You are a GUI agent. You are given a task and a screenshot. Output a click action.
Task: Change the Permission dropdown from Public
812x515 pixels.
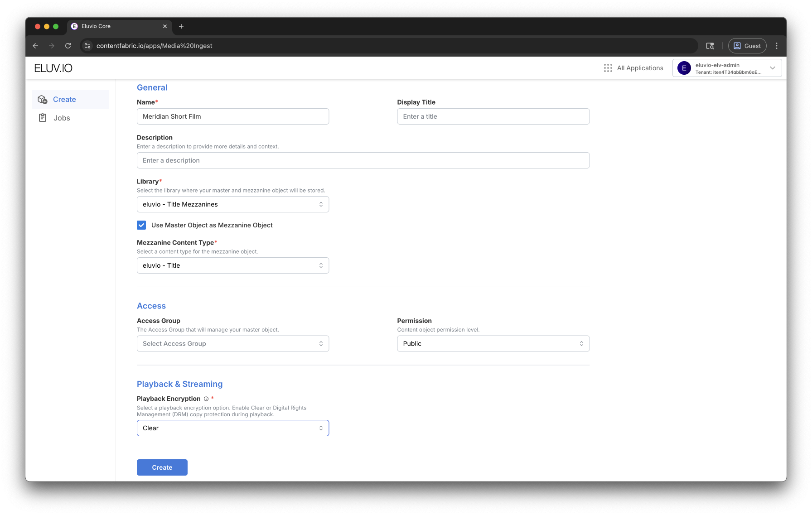click(x=493, y=344)
